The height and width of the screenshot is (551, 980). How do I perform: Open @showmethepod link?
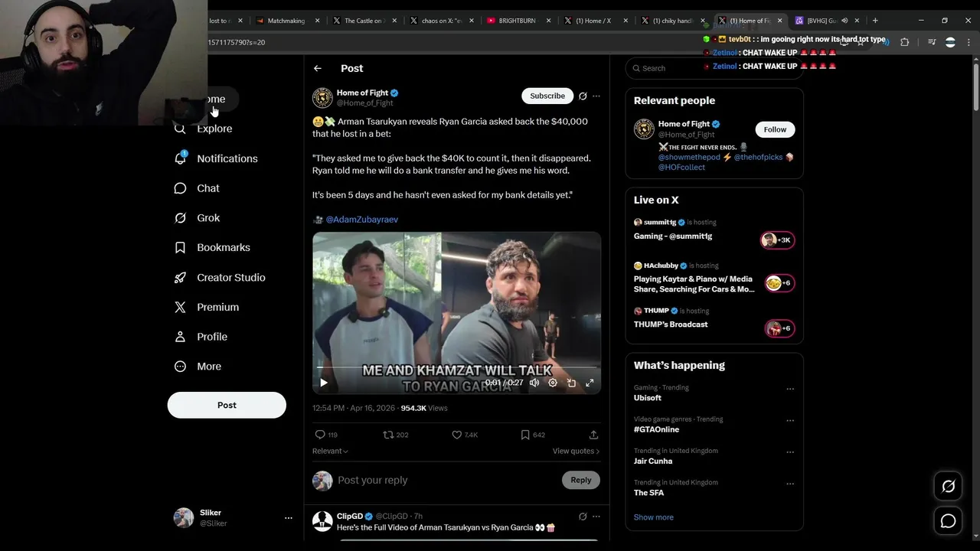click(689, 157)
